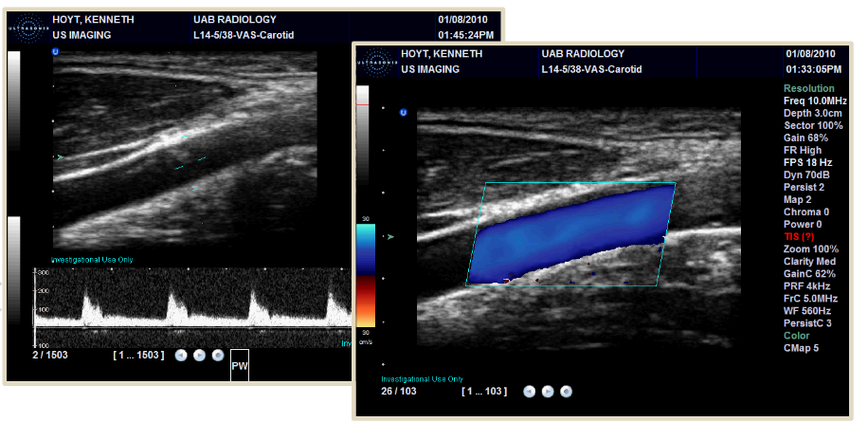Viewport: 868px width, 422px height.
Task: Click the lower grayscale bar beside the Doppler spectrum
Action: [x=14, y=270]
